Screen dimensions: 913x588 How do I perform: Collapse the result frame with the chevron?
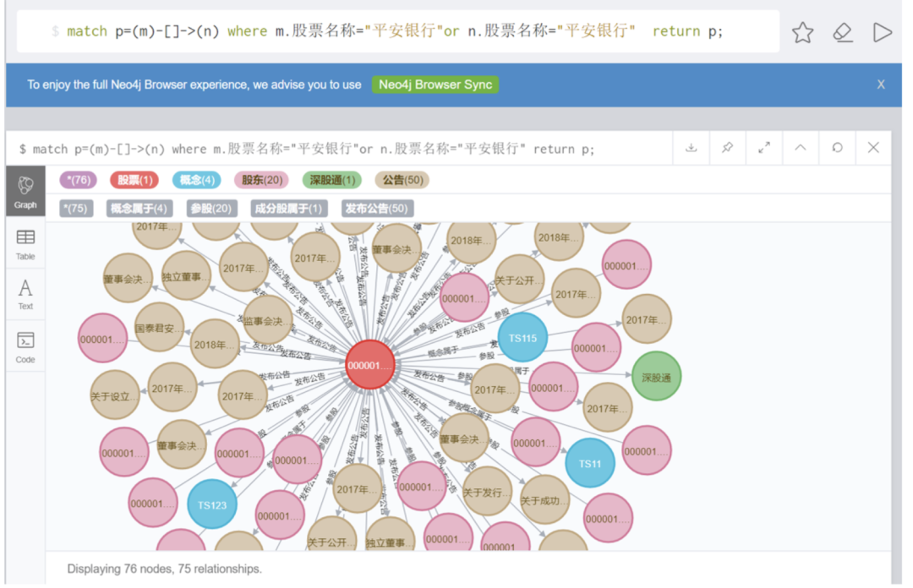point(800,148)
